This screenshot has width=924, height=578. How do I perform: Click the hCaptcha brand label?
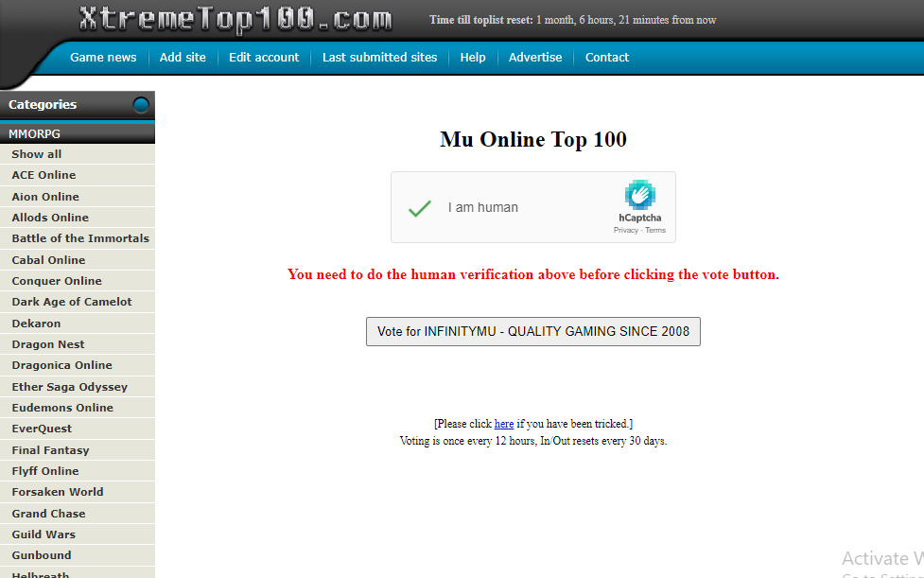(x=640, y=218)
